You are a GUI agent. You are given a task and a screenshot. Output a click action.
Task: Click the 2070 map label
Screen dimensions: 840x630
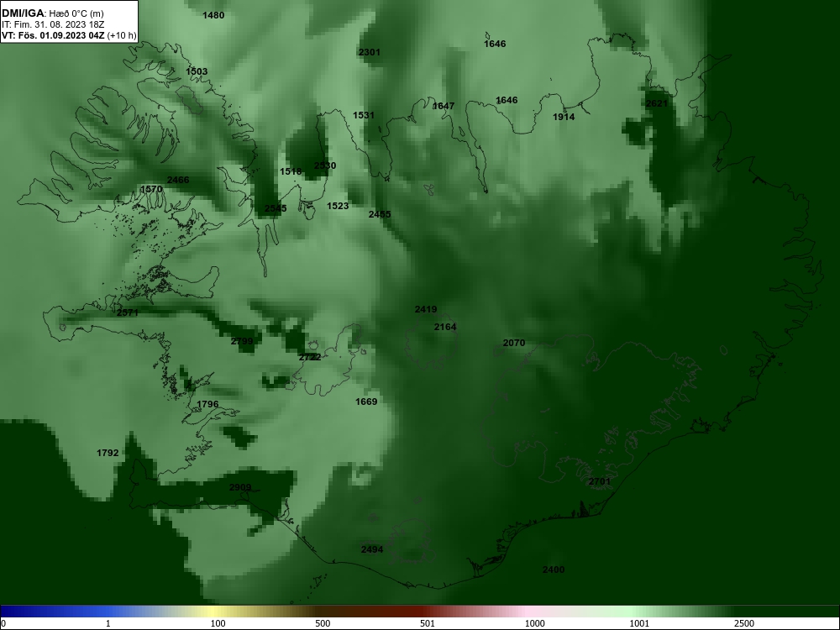514,344
